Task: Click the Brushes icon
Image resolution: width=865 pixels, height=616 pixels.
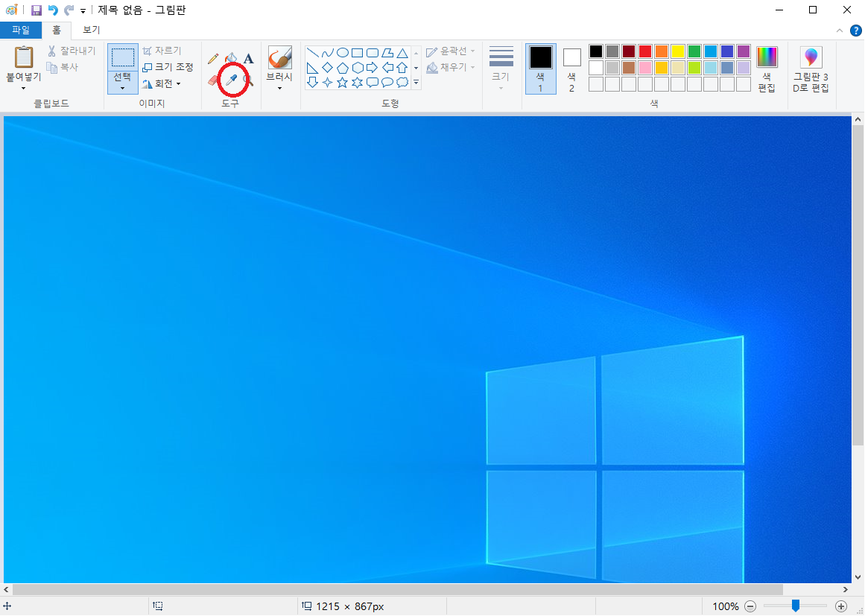Action: pyautogui.click(x=279, y=57)
